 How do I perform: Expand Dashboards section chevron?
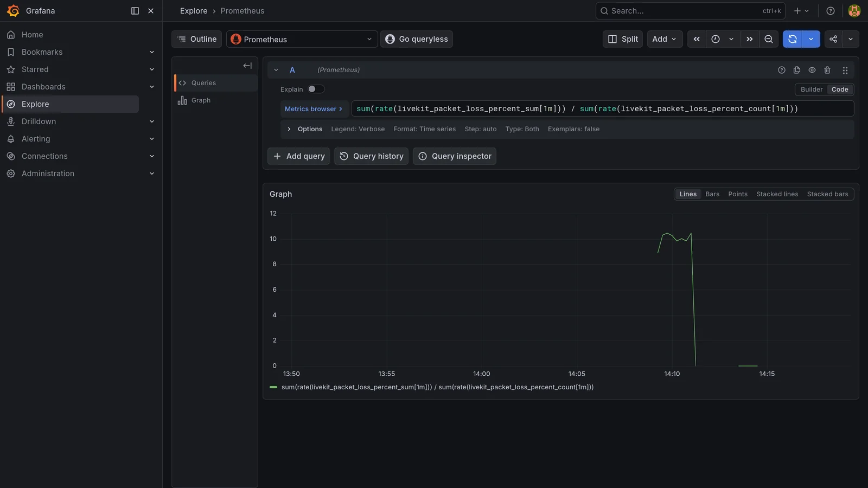(x=152, y=87)
